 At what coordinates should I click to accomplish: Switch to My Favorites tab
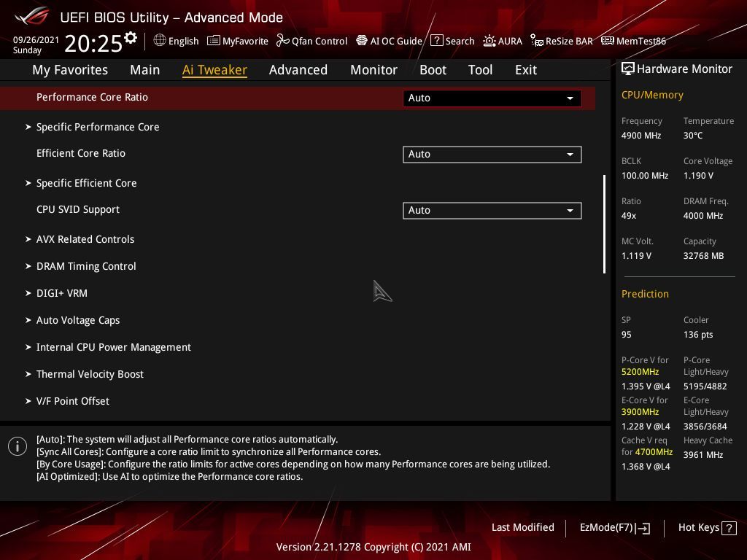[70, 70]
